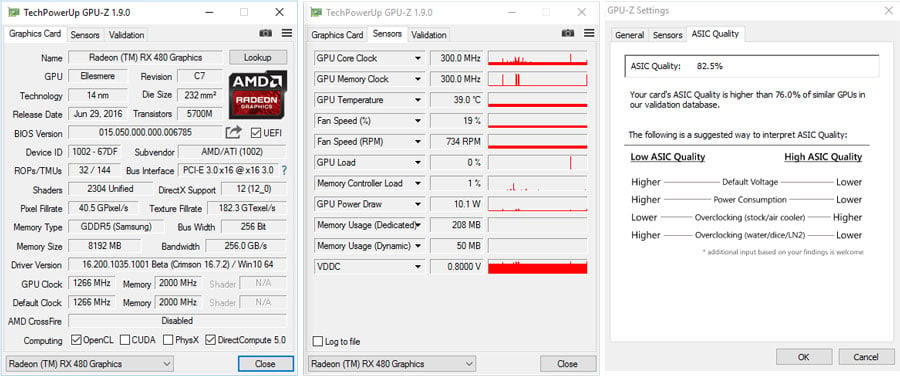Click OK in GPU-Z Settings dialog
This screenshot has height=376, width=900.
(x=804, y=357)
